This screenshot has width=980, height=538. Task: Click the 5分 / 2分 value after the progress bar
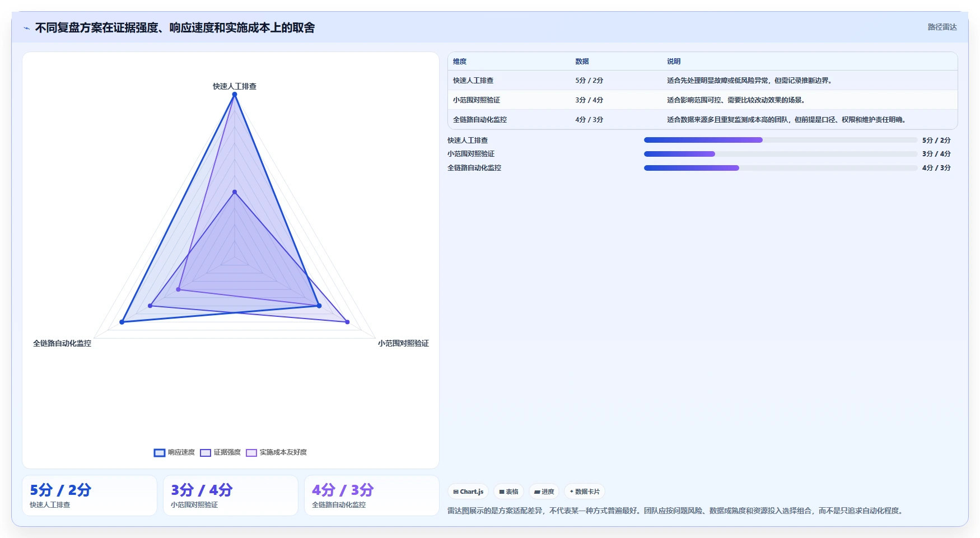click(936, 141)
